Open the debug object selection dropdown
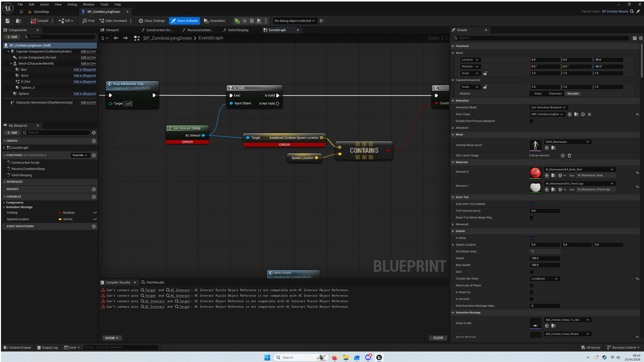Image resolution: width=644 pixels, height=362 pixels. (x=294, y=21)
